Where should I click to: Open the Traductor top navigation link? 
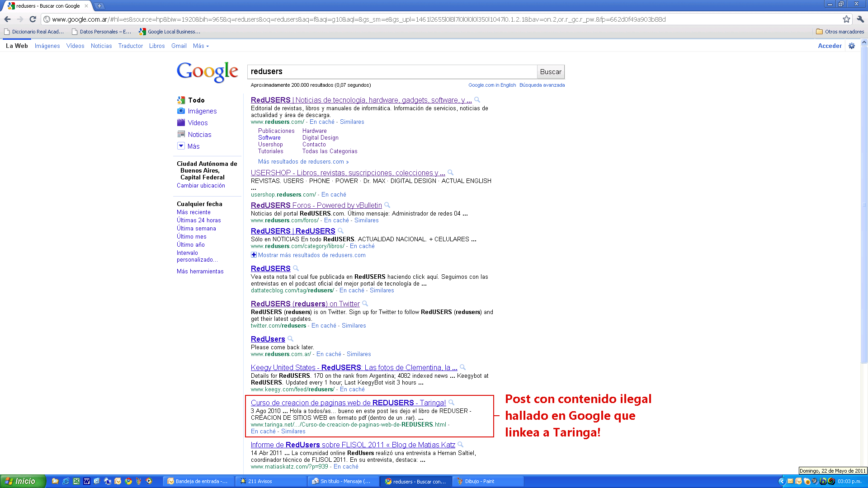pyautogui.click(x=131, y=46)
